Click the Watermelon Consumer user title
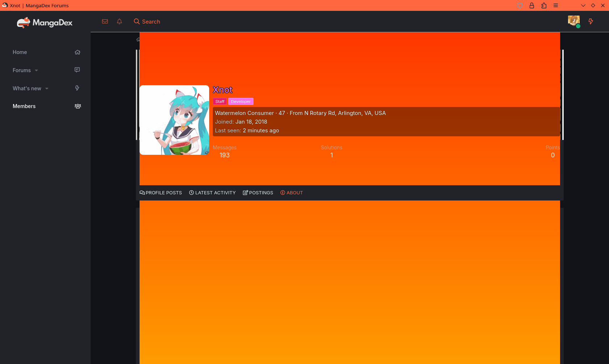This screenshot has width=609, height=364. [244, 113]
